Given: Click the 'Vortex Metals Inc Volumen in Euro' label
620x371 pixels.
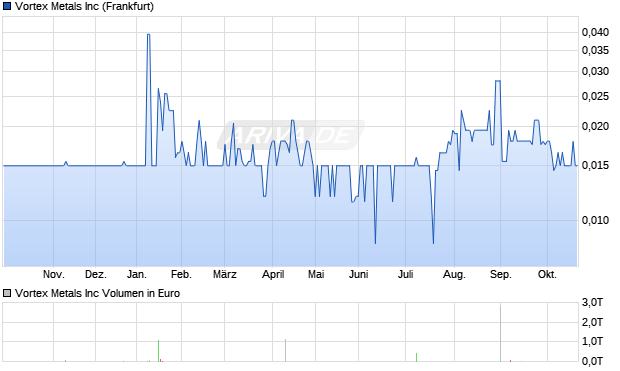Looking at the screenshot, I should pos(97,293).
